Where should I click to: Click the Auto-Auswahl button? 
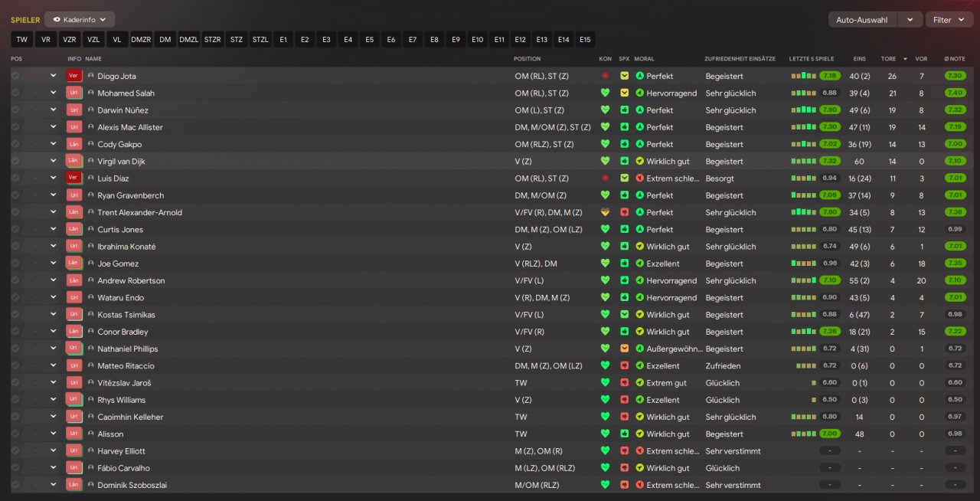coord(862,20)
